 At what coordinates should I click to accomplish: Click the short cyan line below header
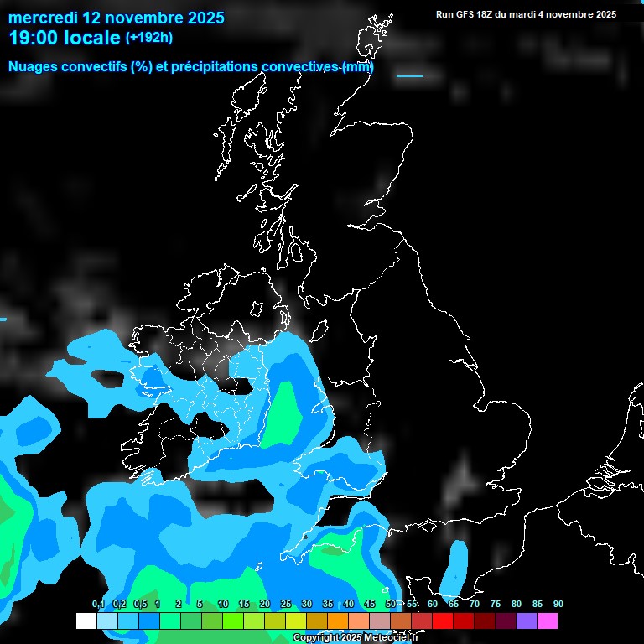coord(409,76)
